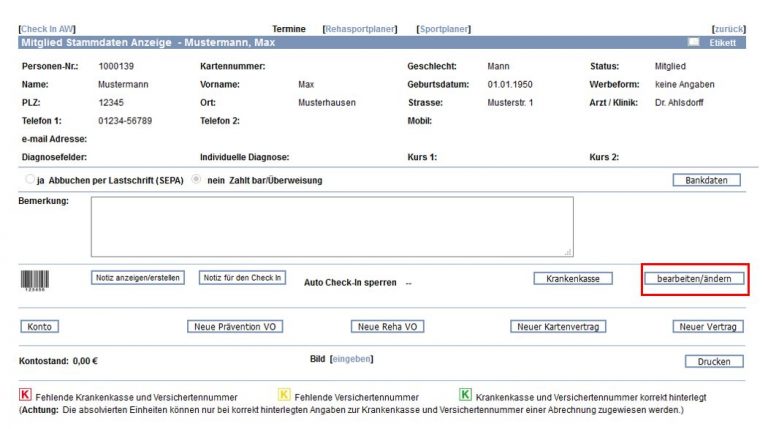This screenshot has width=768, height=429.
Task: Click Notiz für den Check In
Action: [x=242, y=278]
